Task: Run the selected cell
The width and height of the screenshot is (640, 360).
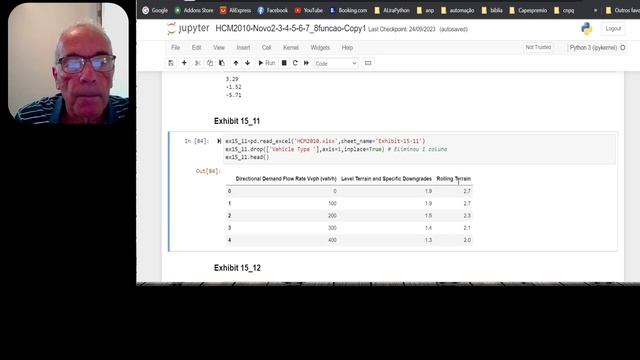Action: pos(267,63)
